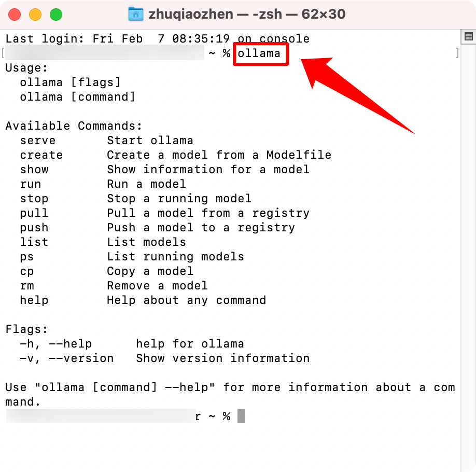The image size is (476, 472).
Task: Click 'Show information for a model' text
Action: coord(208,170)
